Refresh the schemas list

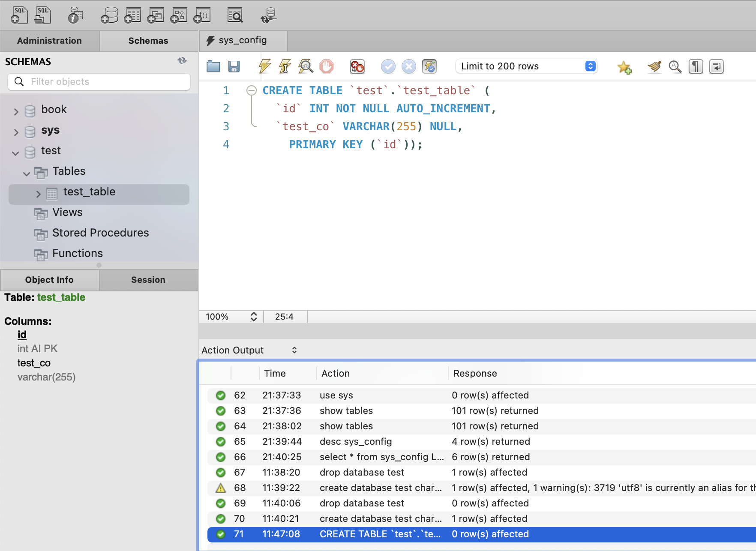coord(182,61)
